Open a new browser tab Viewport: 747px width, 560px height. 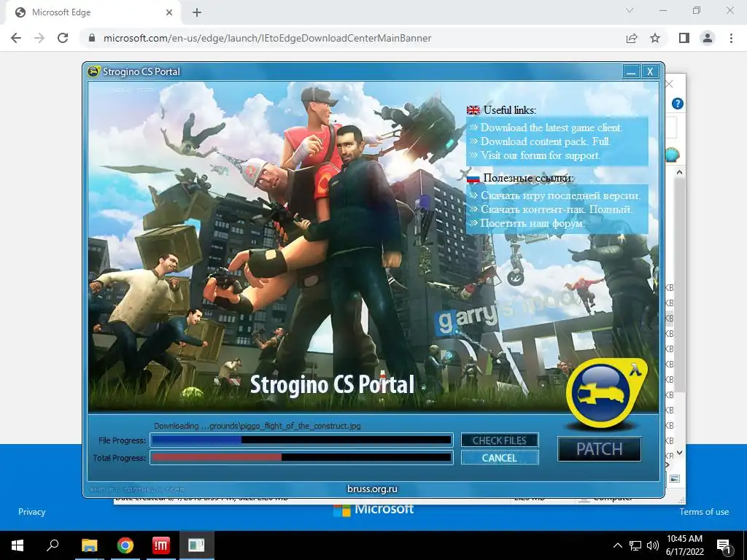[x=197, y=12]
